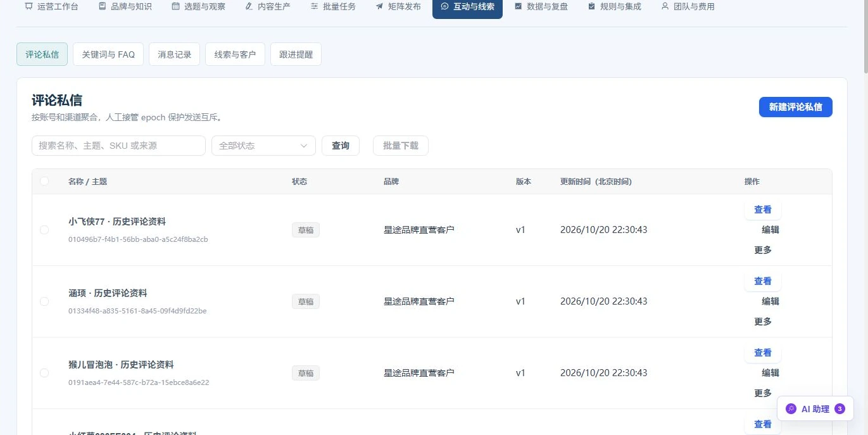Open 更多 for the 涵顼 row
Screen dimensions: 868x435
(x=763, y=322)
